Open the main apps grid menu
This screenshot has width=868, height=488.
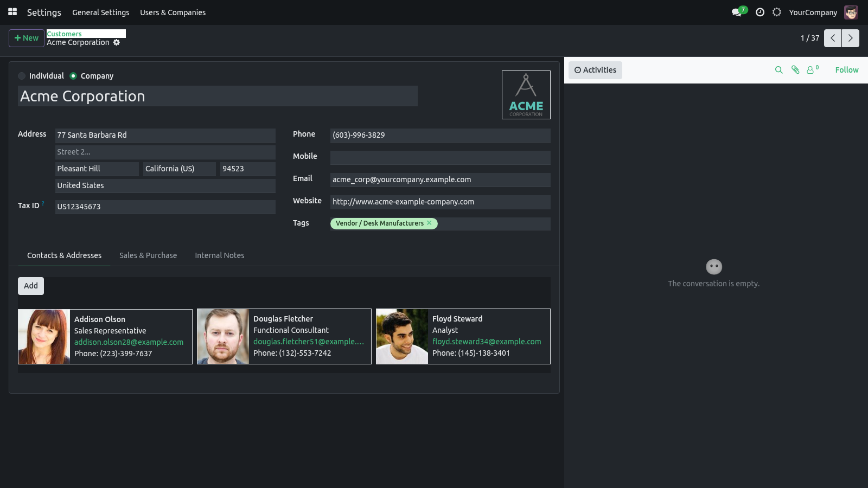pos(12,12)
